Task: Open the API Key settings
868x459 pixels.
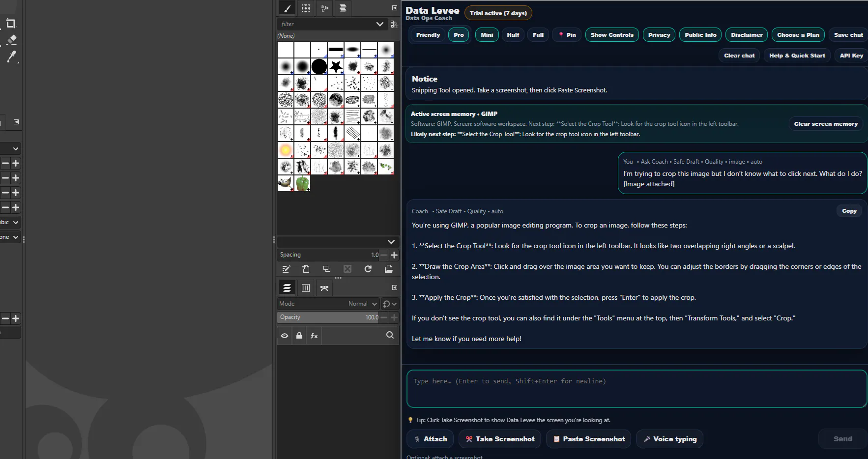Action: 851,56
